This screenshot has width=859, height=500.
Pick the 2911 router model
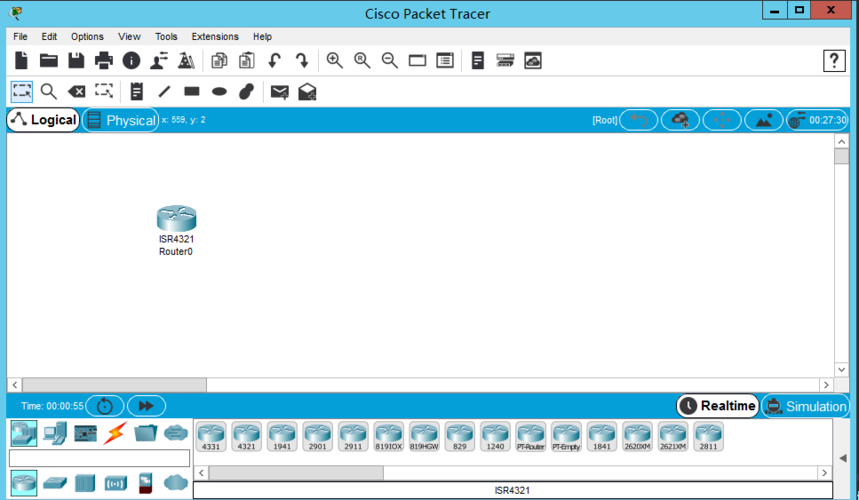(353, 436)
